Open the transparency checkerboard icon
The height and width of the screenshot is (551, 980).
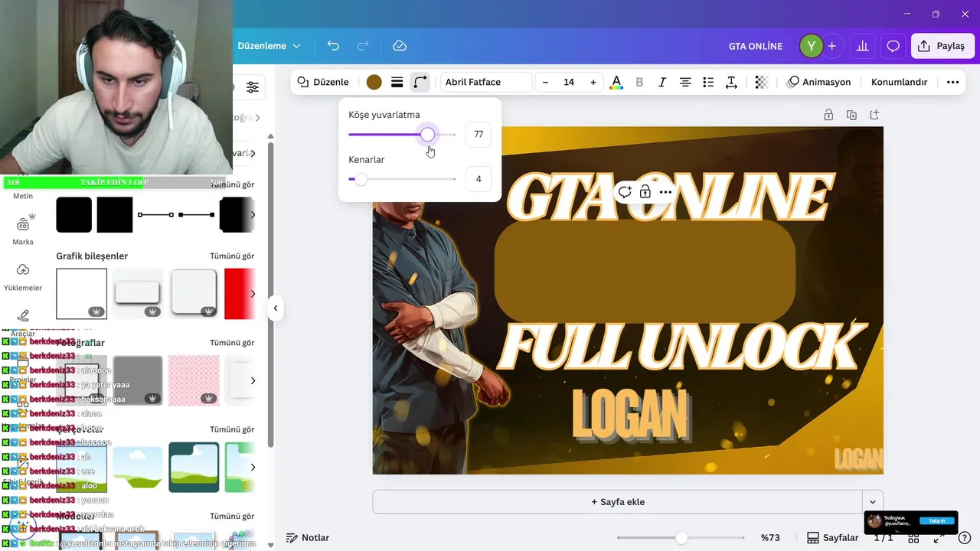761,82
